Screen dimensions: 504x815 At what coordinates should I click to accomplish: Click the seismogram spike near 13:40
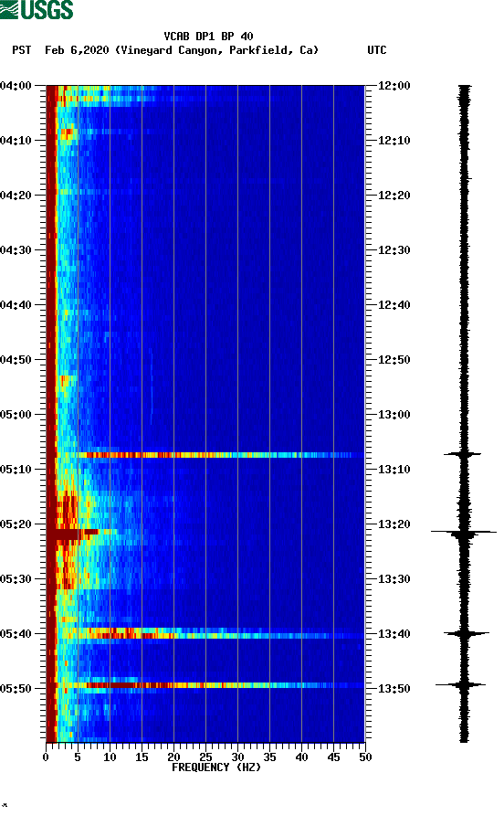(x=466, y=633)
